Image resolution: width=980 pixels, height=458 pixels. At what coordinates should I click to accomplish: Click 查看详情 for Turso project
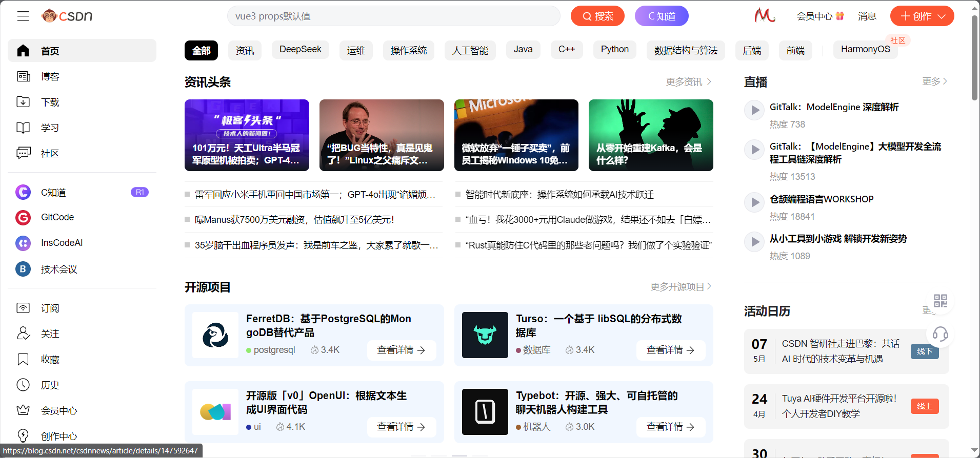[x=671, y=350]
